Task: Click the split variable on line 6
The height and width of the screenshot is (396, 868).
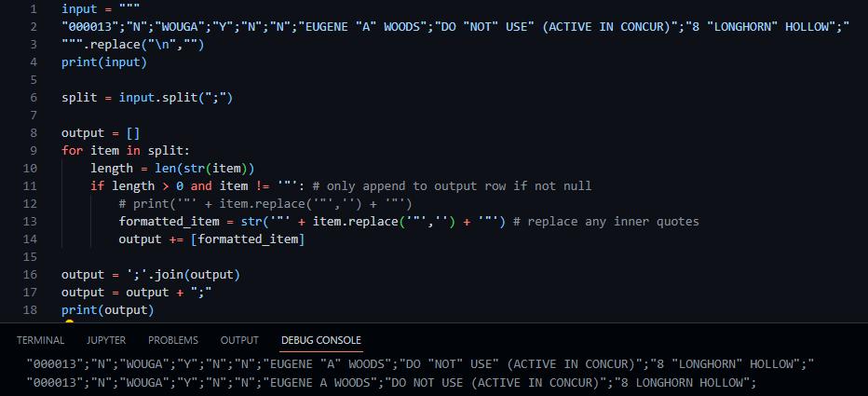Action: 79,98
